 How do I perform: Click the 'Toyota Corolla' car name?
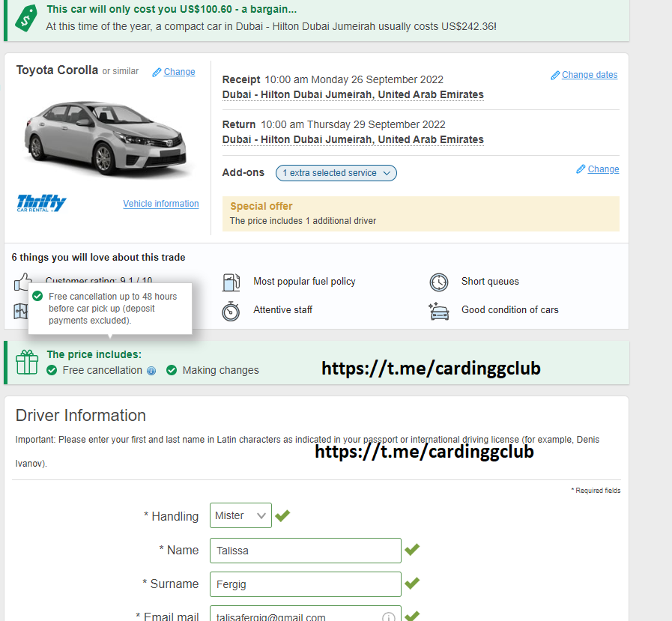pyautogui.click(x=57, y=70)
